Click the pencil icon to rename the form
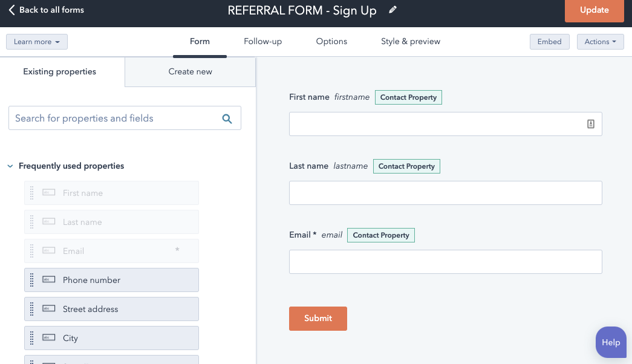 [393, 10]
